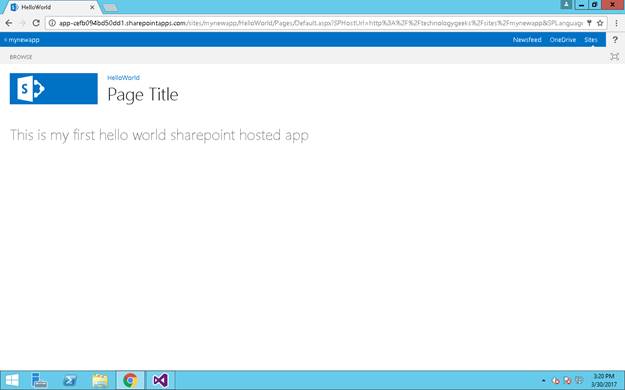Click the site info icon in address bar
Image resolution: width=625 pixels, height=390 pixels.
pyautogui.click(x=52, y=23)
